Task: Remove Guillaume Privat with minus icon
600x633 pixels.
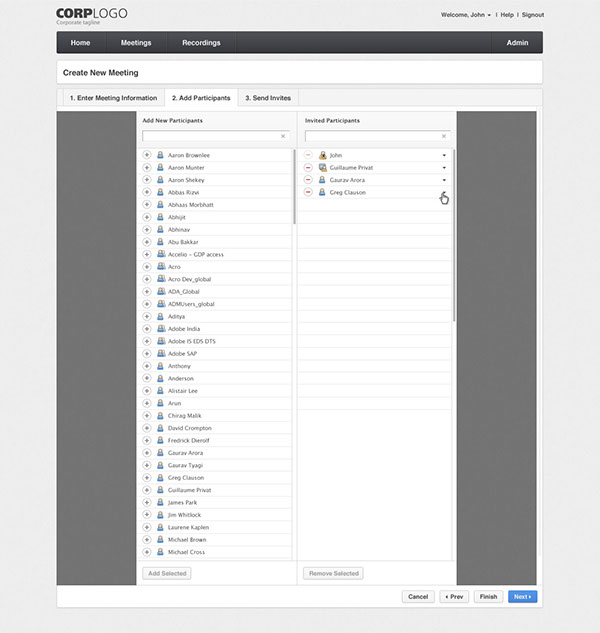Action: (x=308, y=168)
